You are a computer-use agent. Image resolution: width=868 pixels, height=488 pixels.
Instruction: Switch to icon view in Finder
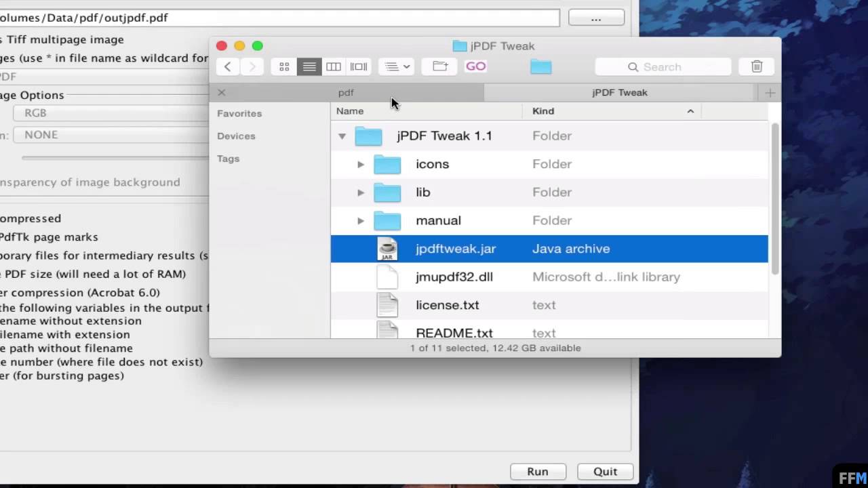(284, 66)
